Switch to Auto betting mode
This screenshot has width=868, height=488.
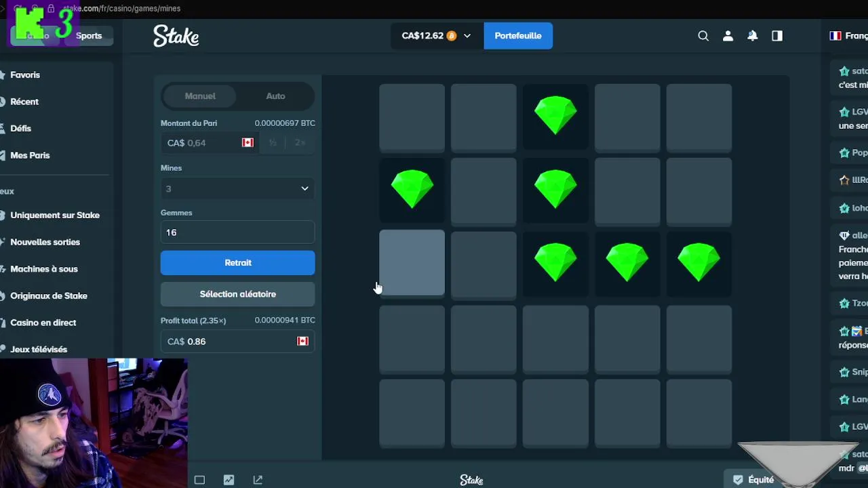[275, 96]
